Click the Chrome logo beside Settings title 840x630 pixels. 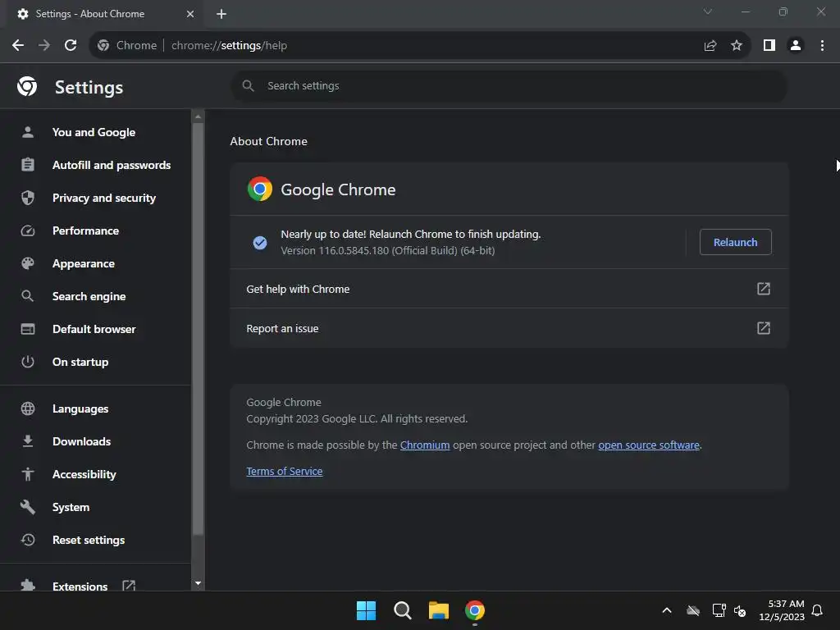27,86
